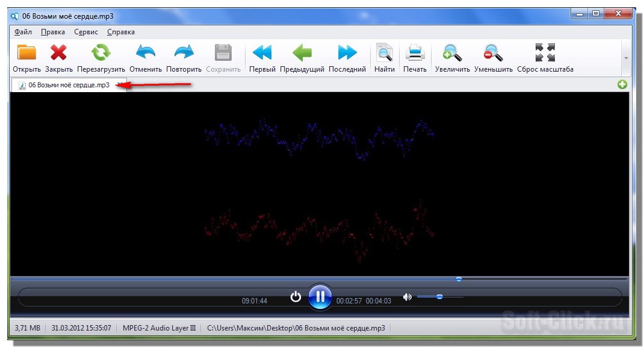Open the Файл menu

click(23, 32)
